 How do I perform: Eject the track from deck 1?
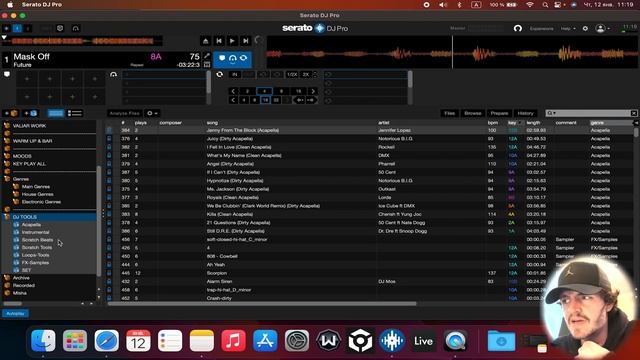point(206,41)
